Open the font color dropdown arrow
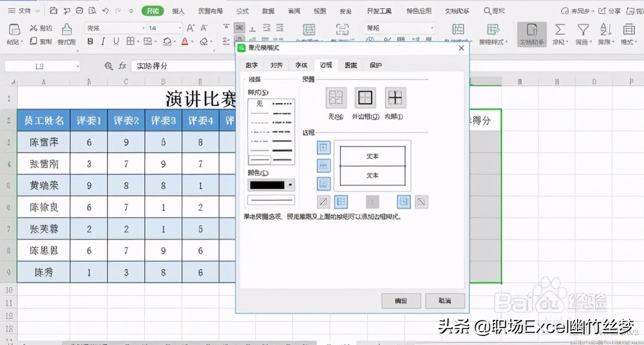 (x=192, y=41)
